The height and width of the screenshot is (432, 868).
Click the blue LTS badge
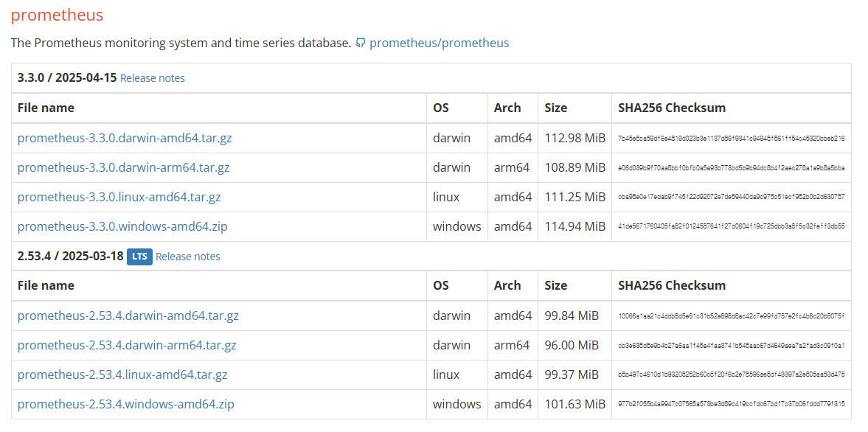(x=139, y=257)
